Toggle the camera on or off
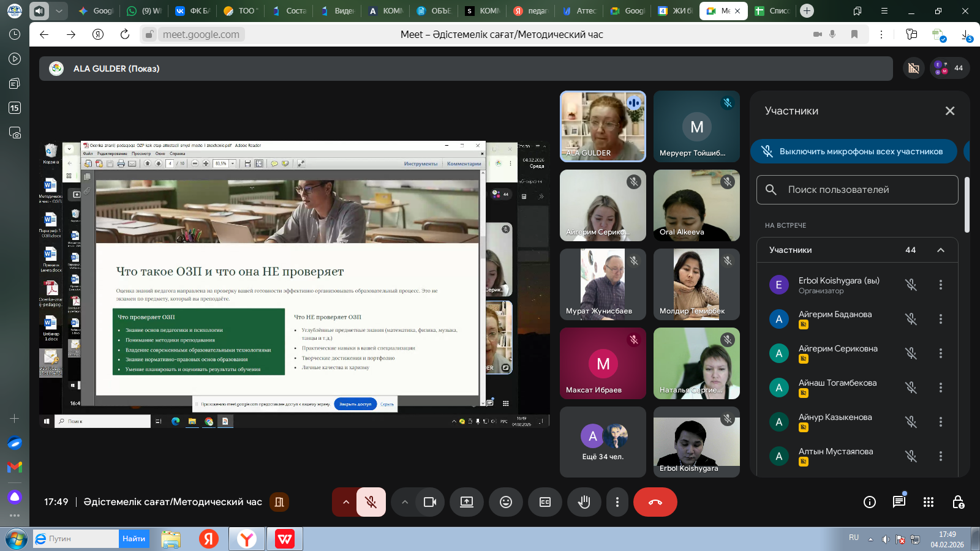Image resolution: width=980 pixels, height=551 pixels. (x=430, y=502)
